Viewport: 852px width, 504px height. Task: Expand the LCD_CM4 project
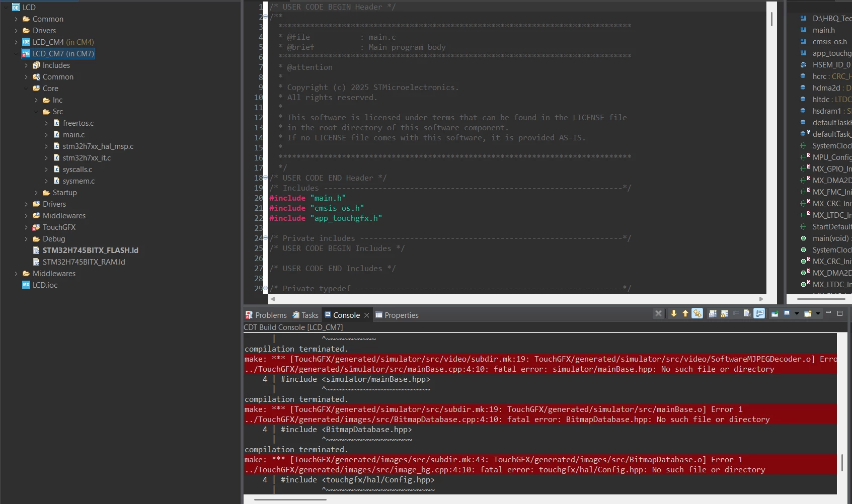coord(16,42)
